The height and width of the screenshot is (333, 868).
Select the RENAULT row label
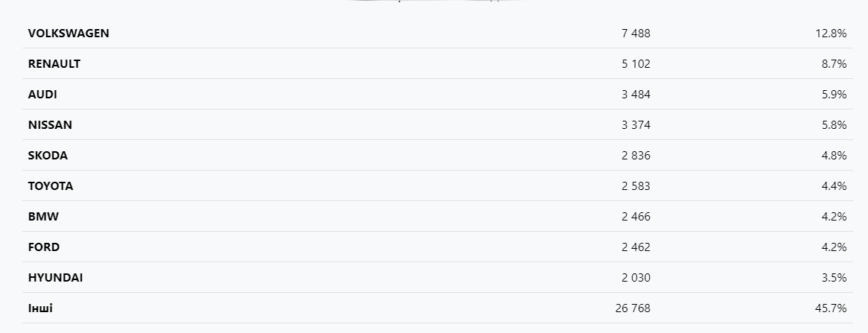(54, 64)
